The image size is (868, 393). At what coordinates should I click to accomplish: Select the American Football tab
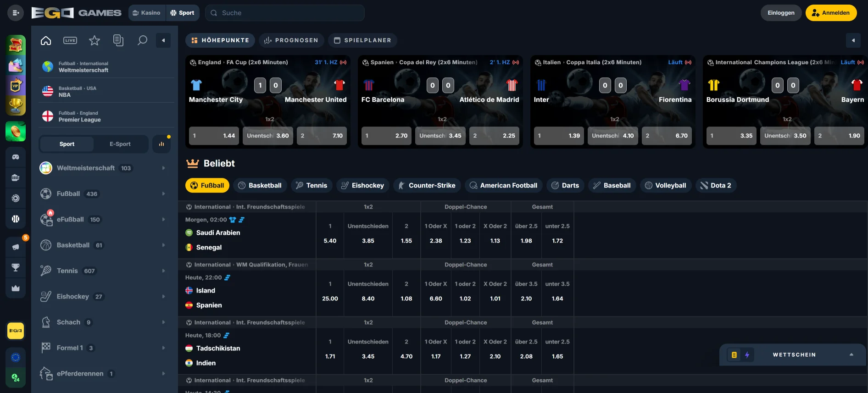(503, 185)
